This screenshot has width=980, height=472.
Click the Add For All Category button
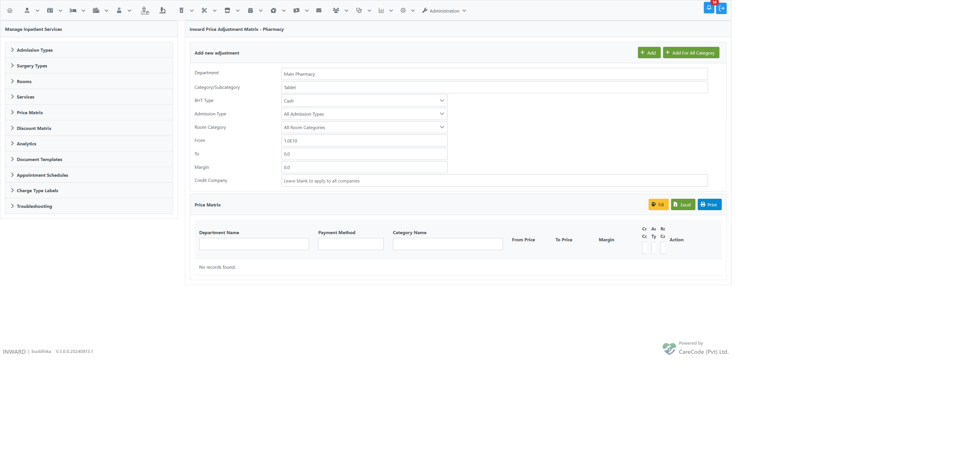click(691, 53)
